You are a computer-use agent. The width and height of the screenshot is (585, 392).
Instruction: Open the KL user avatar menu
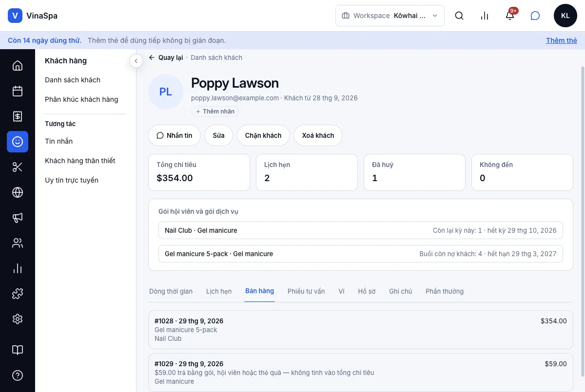point(565,16)
